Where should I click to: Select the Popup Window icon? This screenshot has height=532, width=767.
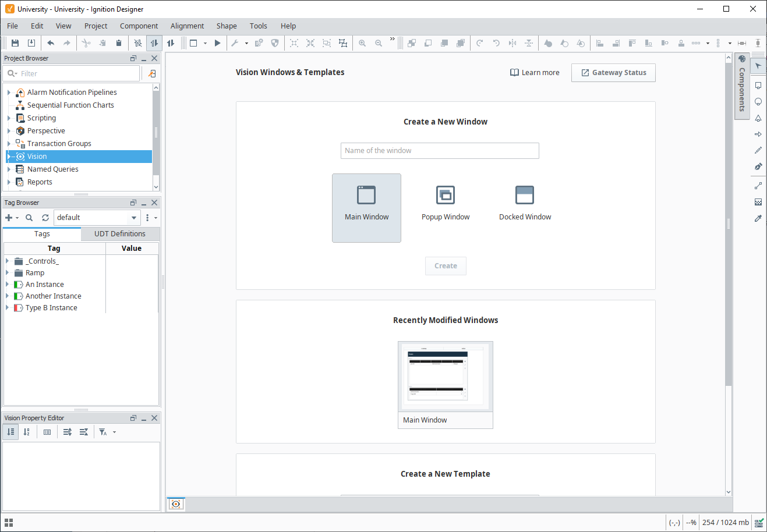click(x=446, y=195)
